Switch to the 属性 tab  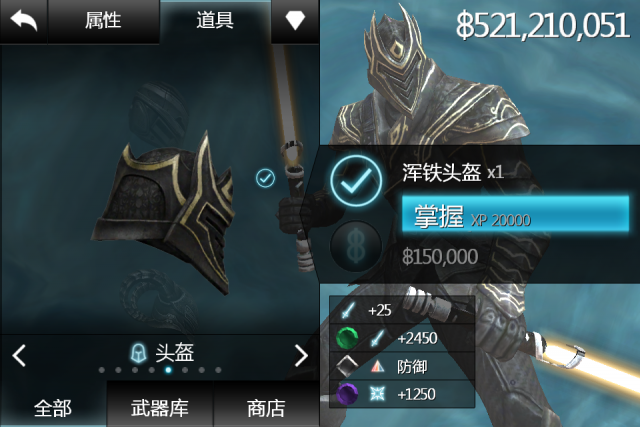[x=103, y=20]
